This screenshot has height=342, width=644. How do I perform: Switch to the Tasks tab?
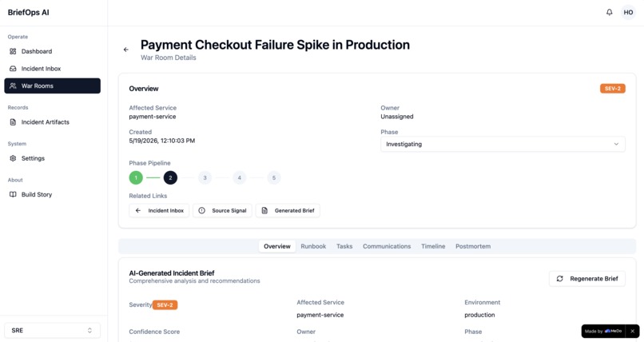(x=344, y=246)
